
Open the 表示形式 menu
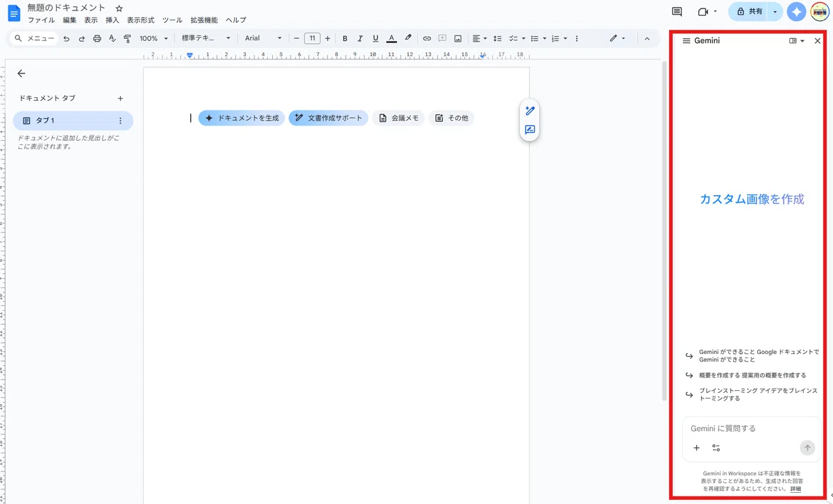(141, 20)
